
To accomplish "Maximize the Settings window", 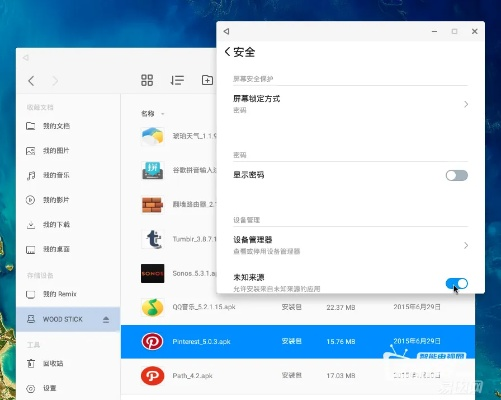I will click(454, 31).
